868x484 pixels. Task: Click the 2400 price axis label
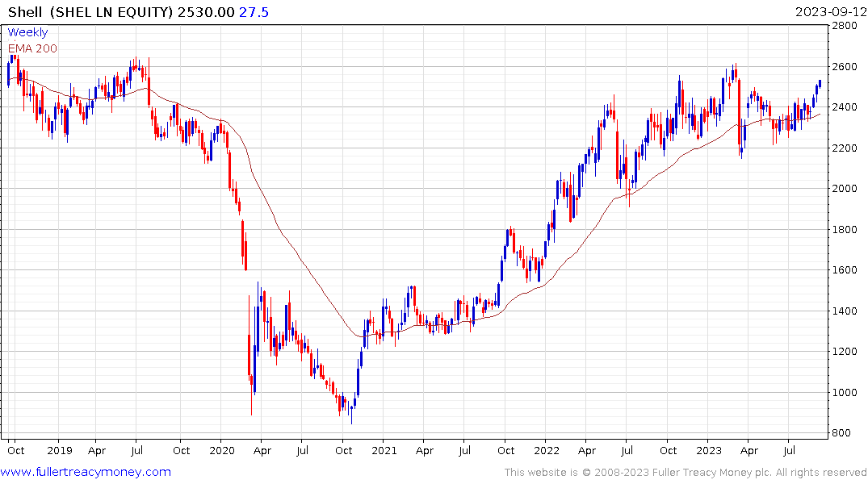pos(845,107)
